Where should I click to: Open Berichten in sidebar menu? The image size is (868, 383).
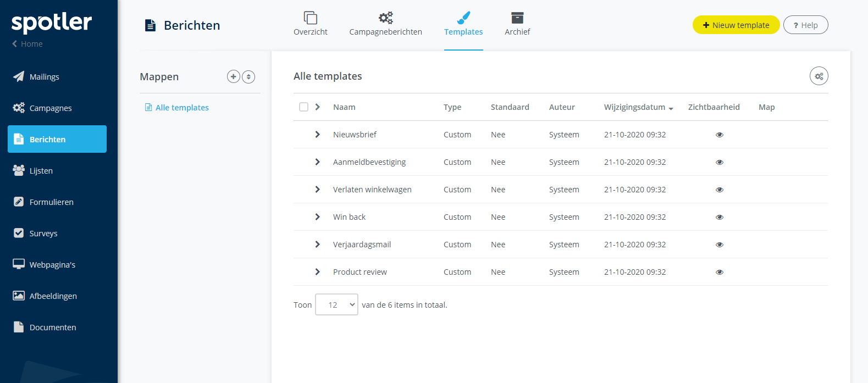coord(57,139)
